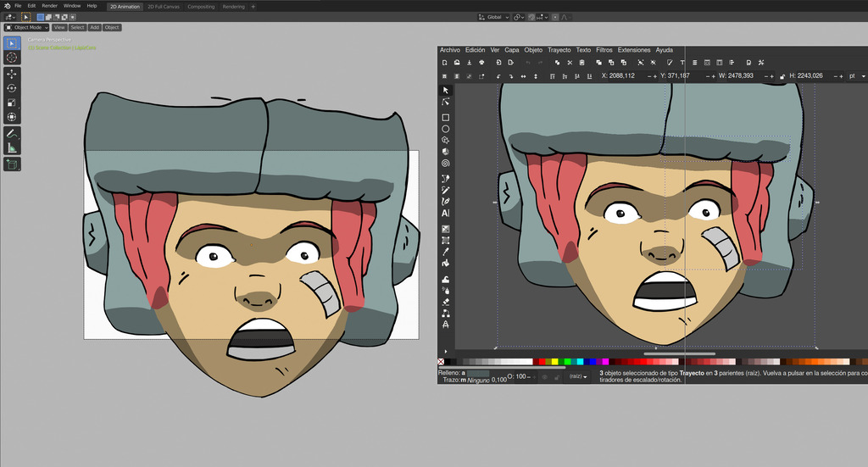Expand Inkscape's toolbox overflow arrow

tap(446, 352)
